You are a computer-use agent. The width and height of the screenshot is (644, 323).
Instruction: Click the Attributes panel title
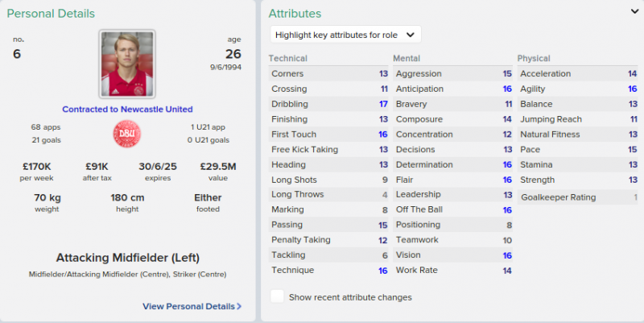pyautogui.click(x=295, y=14)
